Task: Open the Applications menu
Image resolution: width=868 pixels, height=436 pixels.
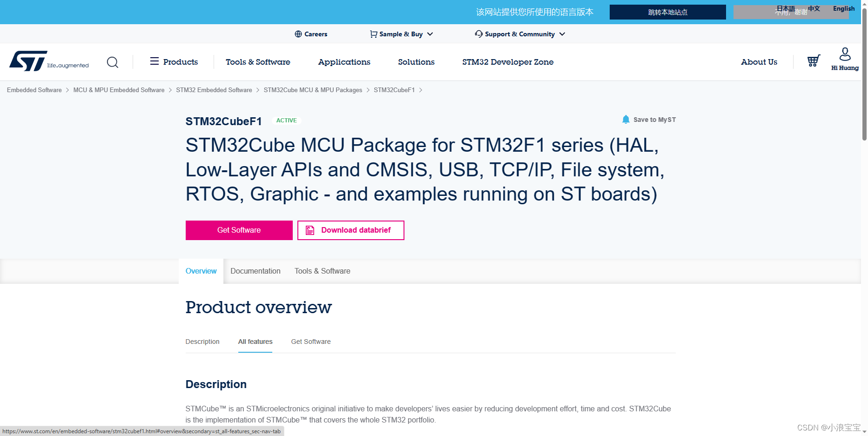Action: pyautogui.click(x=344, y=62)
